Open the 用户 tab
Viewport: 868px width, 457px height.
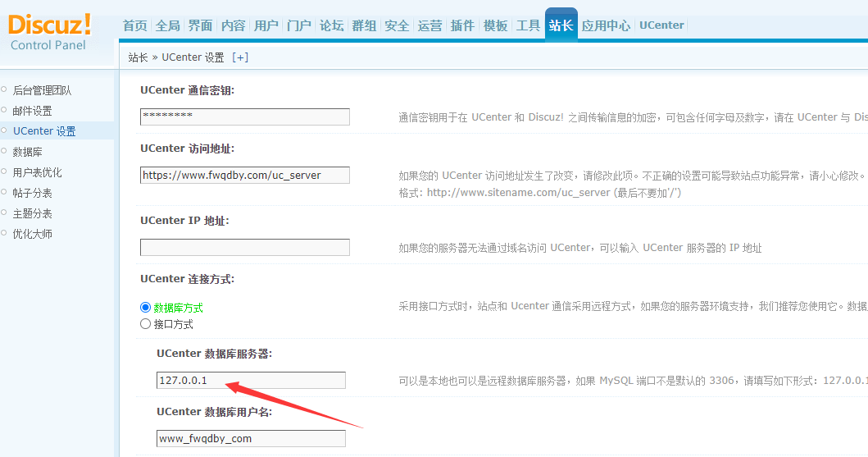pos(266,25)
